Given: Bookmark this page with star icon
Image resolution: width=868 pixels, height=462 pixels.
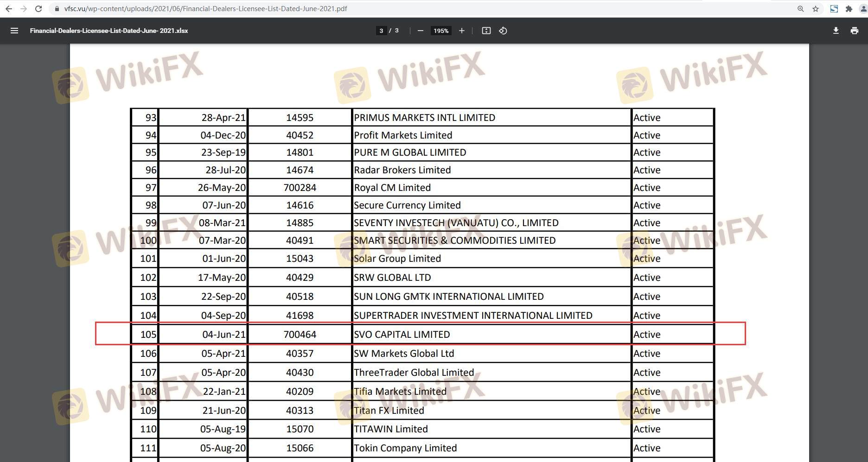Looking at the screenshot, I should [816, 9].
